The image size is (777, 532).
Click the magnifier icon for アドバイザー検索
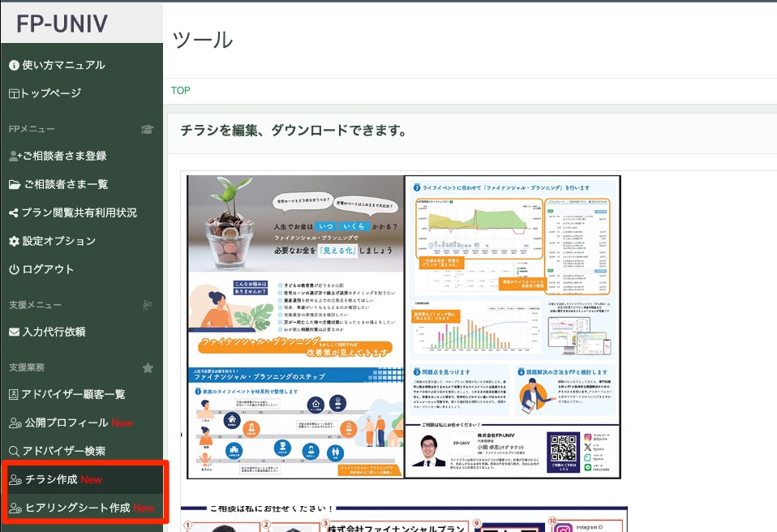click(x=14, y=451)
